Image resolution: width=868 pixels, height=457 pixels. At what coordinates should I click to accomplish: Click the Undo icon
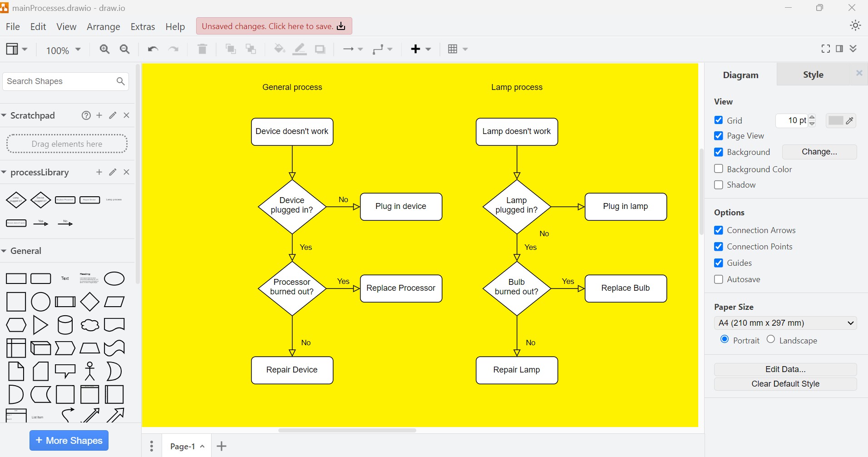tap(152, 49)
